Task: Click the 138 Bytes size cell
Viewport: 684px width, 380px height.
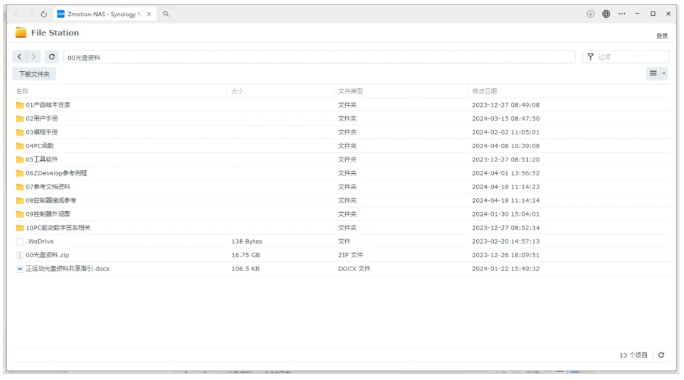Action: (246, 241)
